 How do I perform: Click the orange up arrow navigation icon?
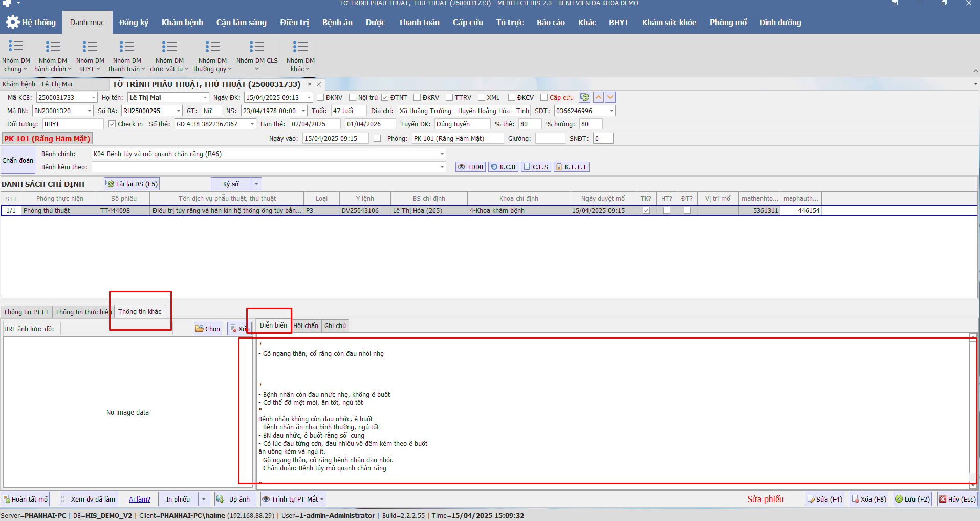598,97
